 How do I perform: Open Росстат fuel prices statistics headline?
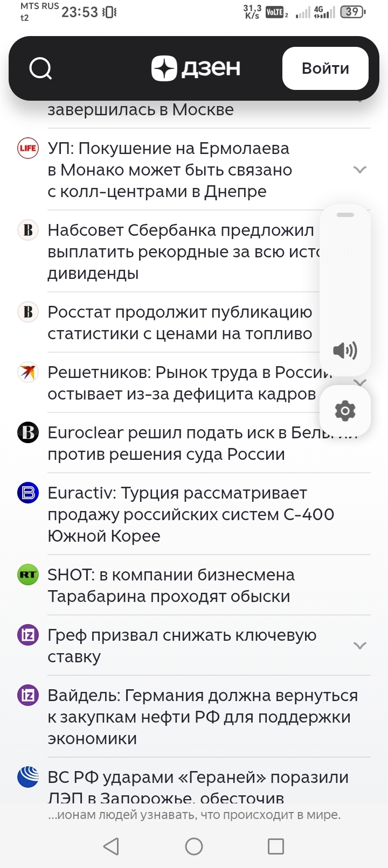tap(180, 323)
